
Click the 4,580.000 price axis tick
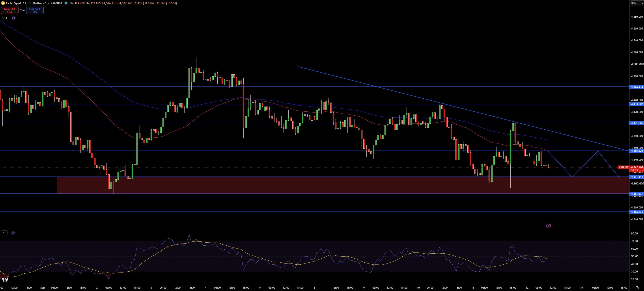pyautogui.click(x=637, y=17)
